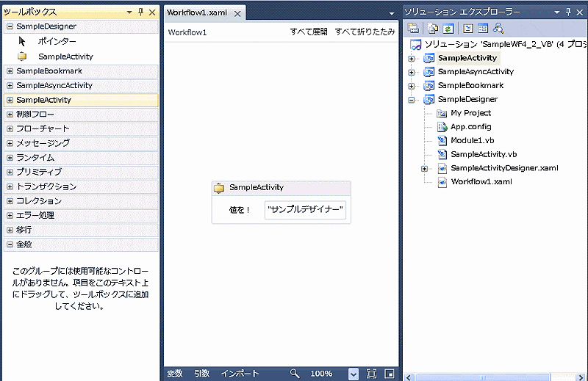Expand the 移行 toolbox group

point(10,230)
